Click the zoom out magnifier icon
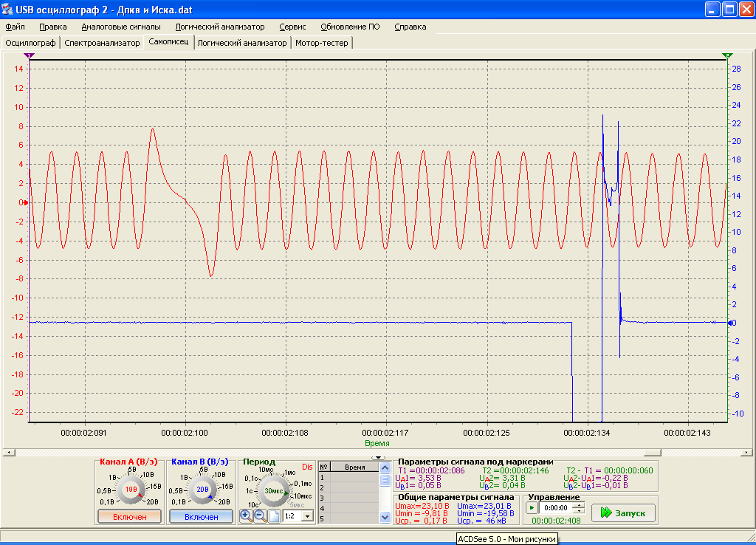Viewport: 756px width, 545px height. (x=261, y=516)
